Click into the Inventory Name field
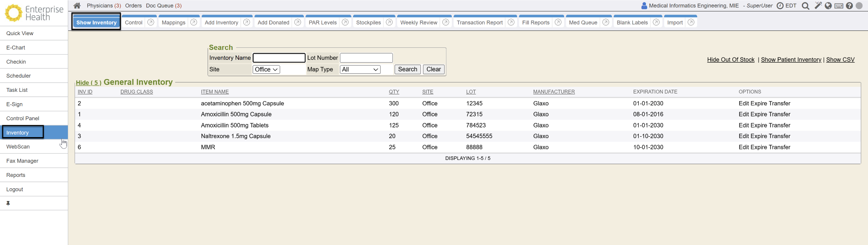 (x=279, y=58)
